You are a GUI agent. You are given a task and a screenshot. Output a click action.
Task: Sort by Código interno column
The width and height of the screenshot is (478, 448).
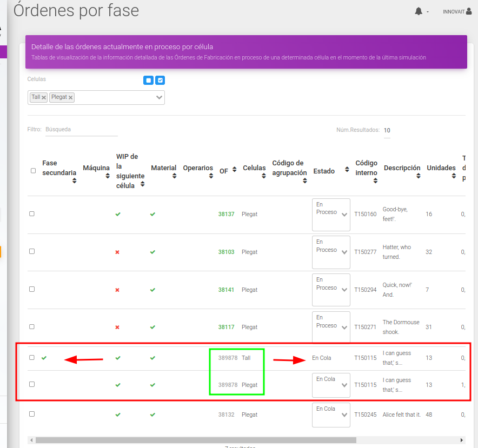(376, 180)
